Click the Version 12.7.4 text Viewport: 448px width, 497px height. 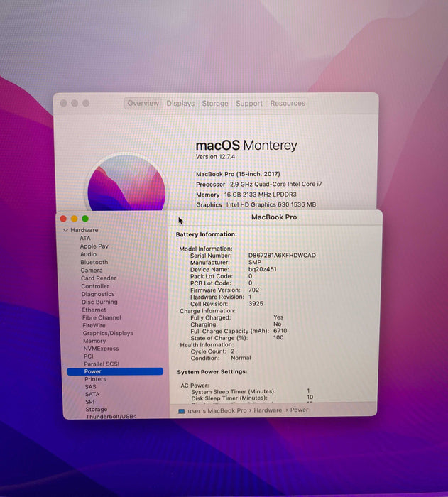click(215, 157)
